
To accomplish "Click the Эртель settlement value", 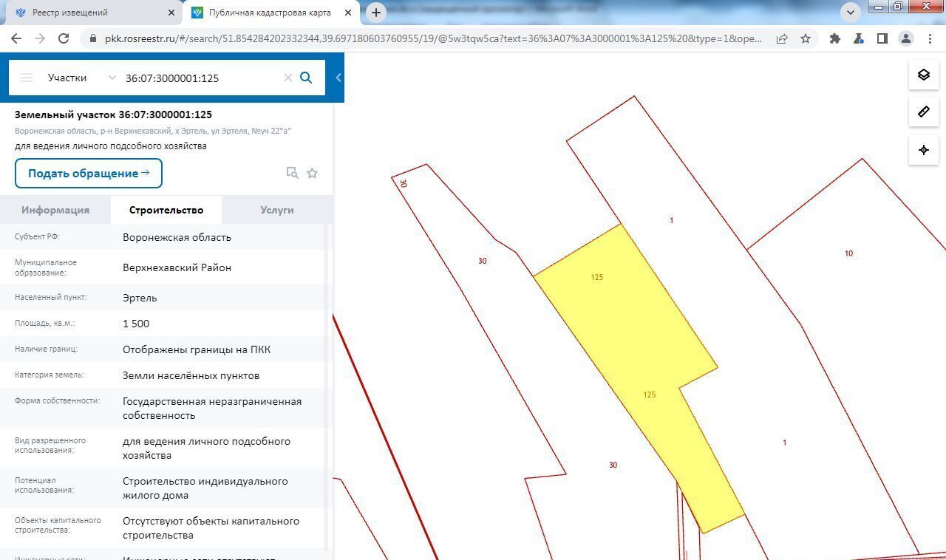I will [140, 298].
